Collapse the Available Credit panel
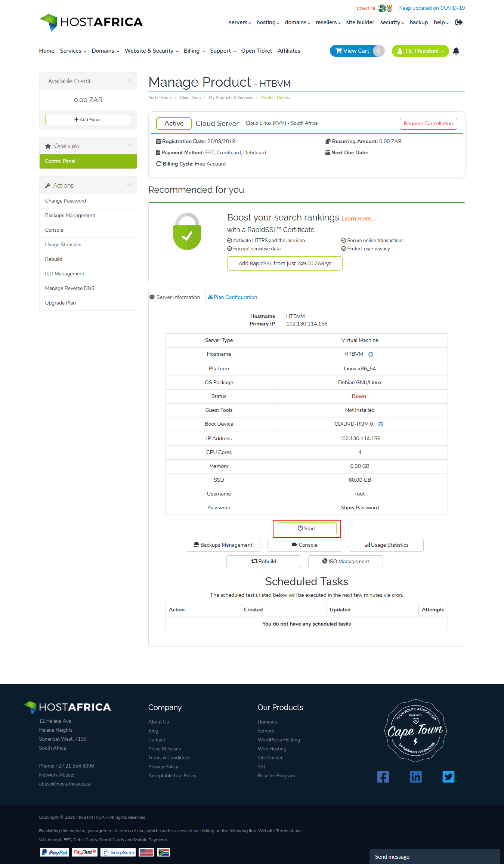Screen dimensions: 504x864 click(129, 81)
